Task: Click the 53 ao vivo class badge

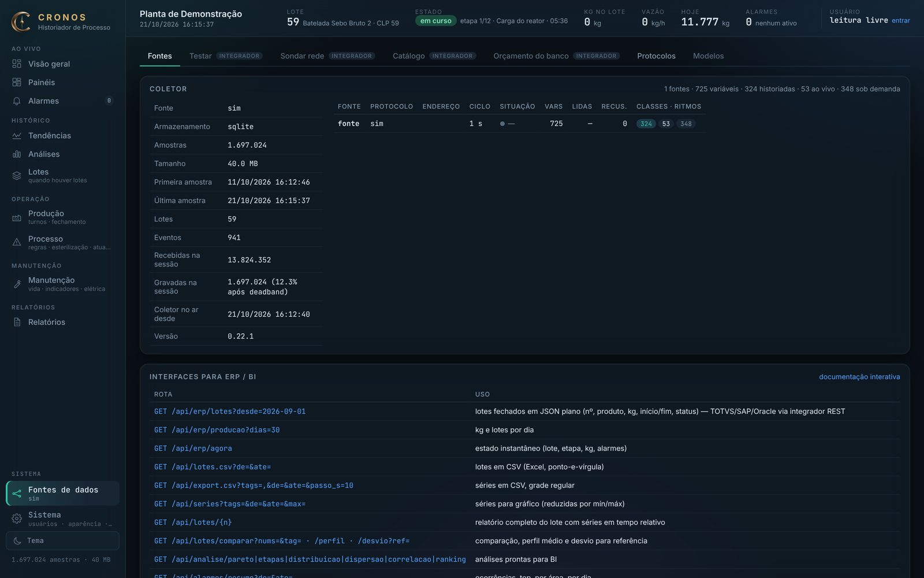Action: pos(666,124)
